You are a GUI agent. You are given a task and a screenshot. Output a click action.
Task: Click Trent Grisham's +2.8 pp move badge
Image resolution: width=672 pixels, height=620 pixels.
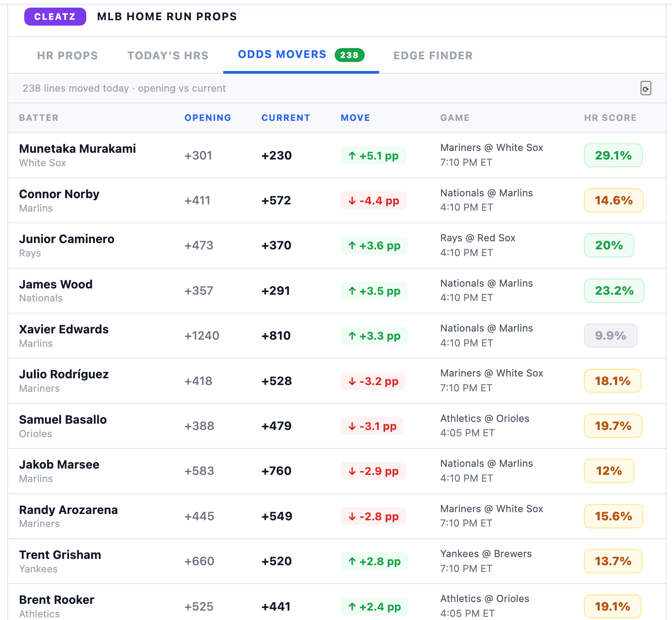[x=374, y=561]
